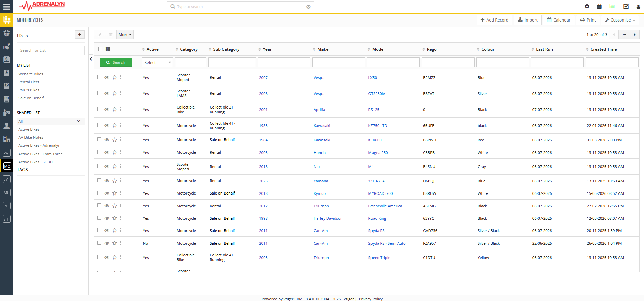Click the Search for List field

point(51,50)
